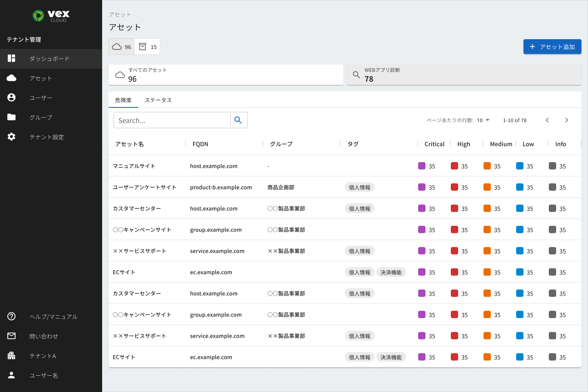The height and width of the screenshot is (392, 588).
Task: Open 問い合わせ via the envelope icon
Action: [x=11, y=336]
